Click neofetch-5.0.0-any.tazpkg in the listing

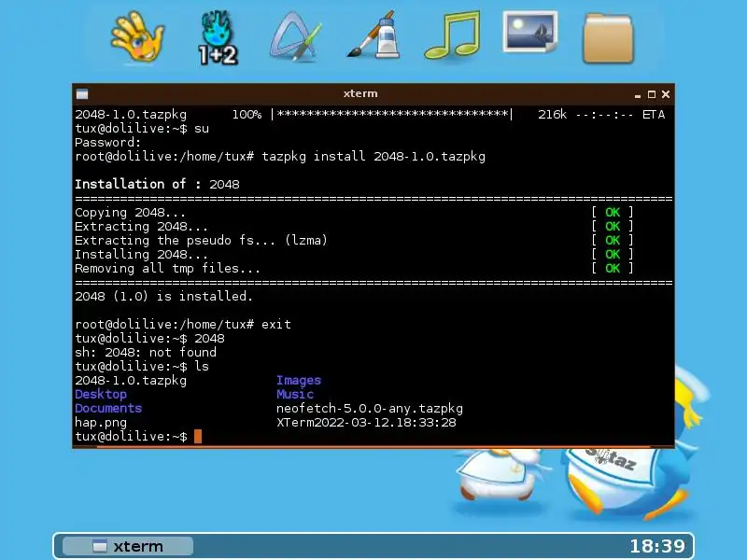[x=370, y=409]
